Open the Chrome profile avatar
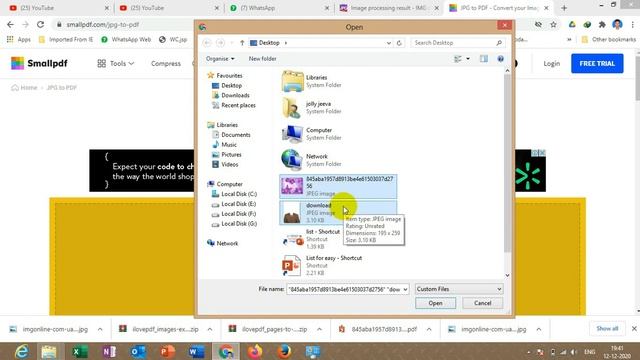 point(617,24)
